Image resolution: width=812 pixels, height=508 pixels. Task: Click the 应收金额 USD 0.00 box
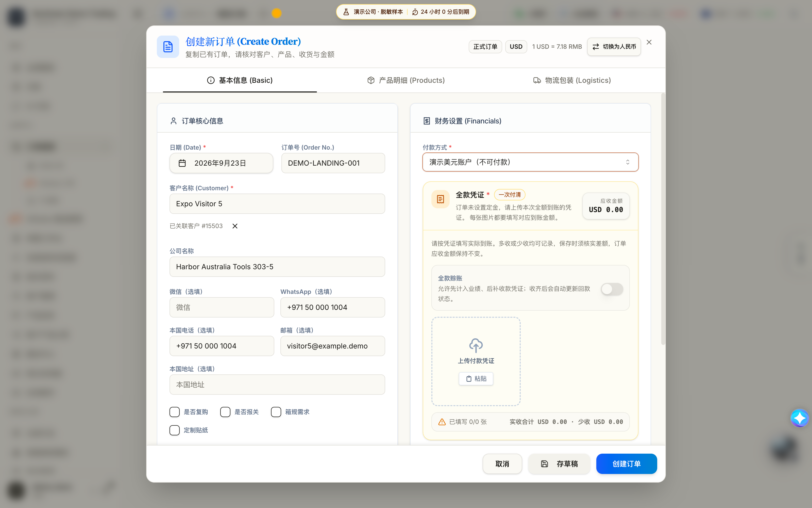606,206
